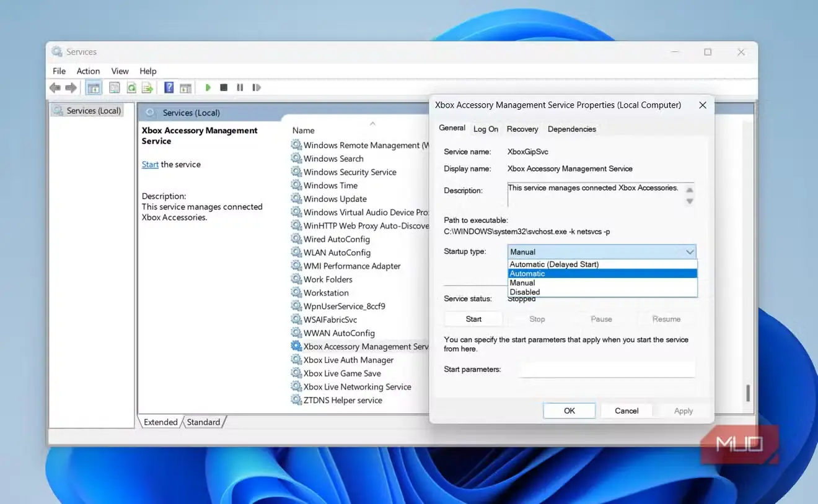Click the Description box up arrow
This screenshot has width=818, height=504.
pos(690,189)
